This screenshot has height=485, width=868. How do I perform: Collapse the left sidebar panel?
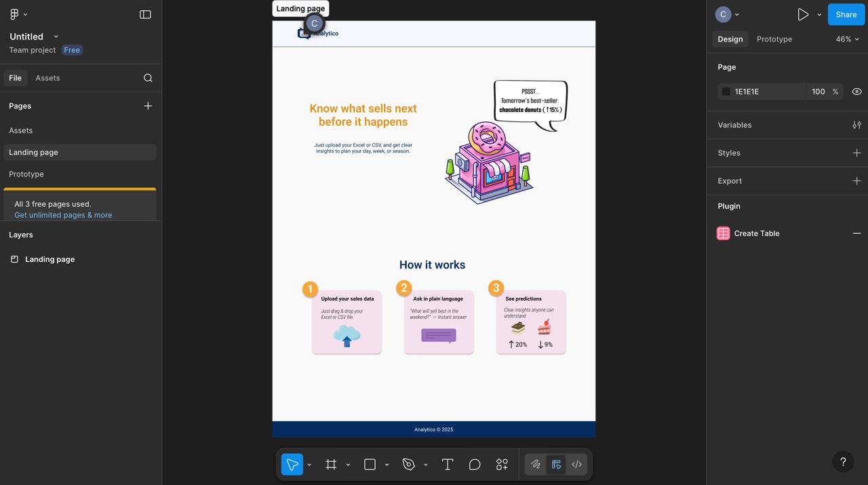click(x=145, y=14)
